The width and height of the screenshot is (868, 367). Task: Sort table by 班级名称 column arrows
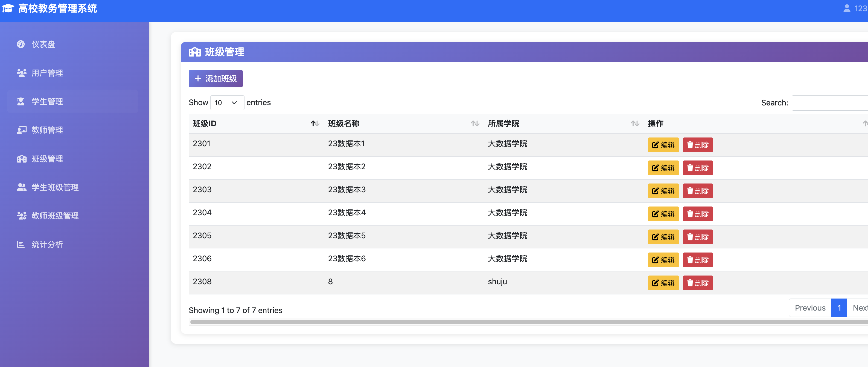475,124
